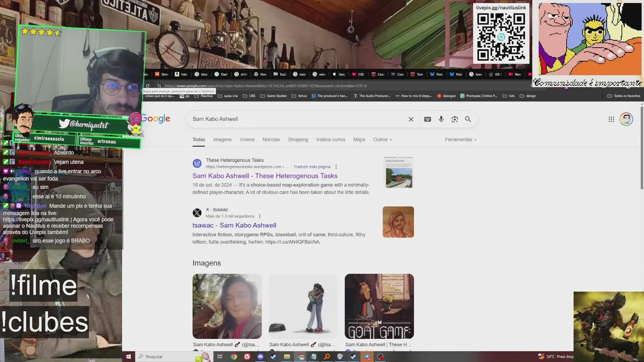This screenshot has height=362, width=644.
Task: Open the 'Todos os favoritos' folder
Action: click(624, 96)
